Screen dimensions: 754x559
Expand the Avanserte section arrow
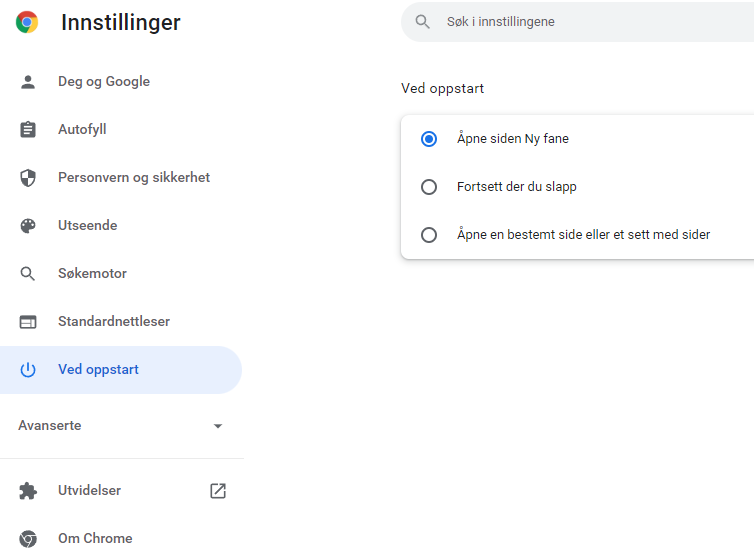[x=218, y=426]
